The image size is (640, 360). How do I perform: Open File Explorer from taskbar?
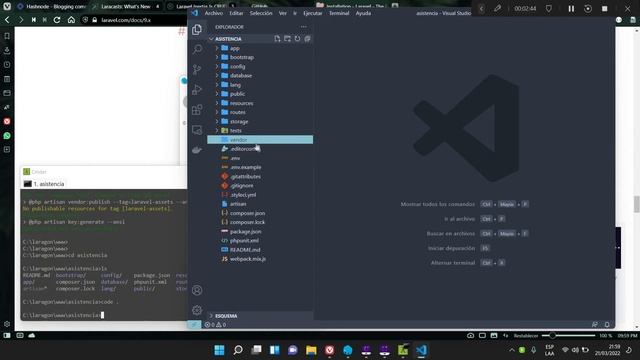pyautogui.click(x=311, y=350)
